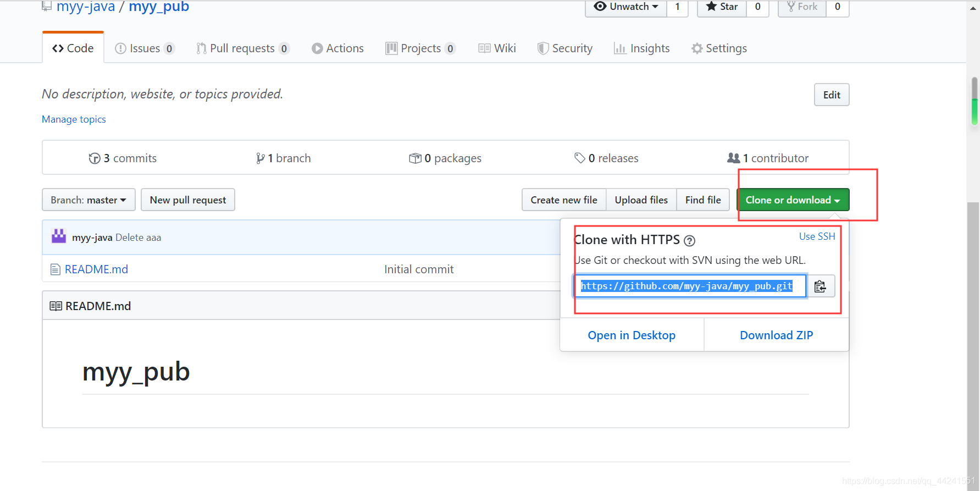Open the Wiki tab
This screenshot has height=491, width=980.
497,48
